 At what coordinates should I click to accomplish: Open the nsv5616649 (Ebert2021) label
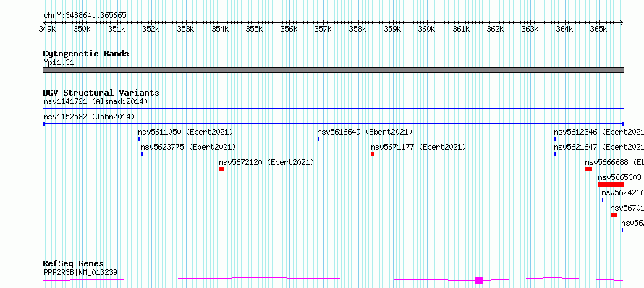(x=365, y=132)
